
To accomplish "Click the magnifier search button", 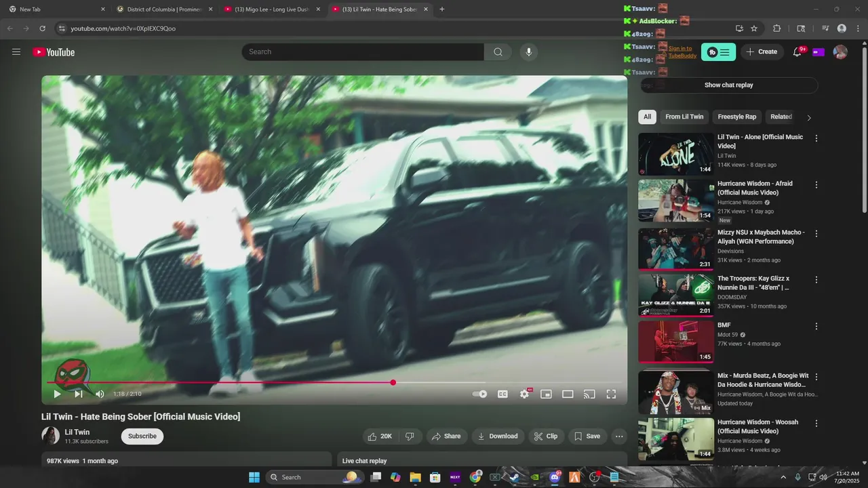I will coord(498,52).
